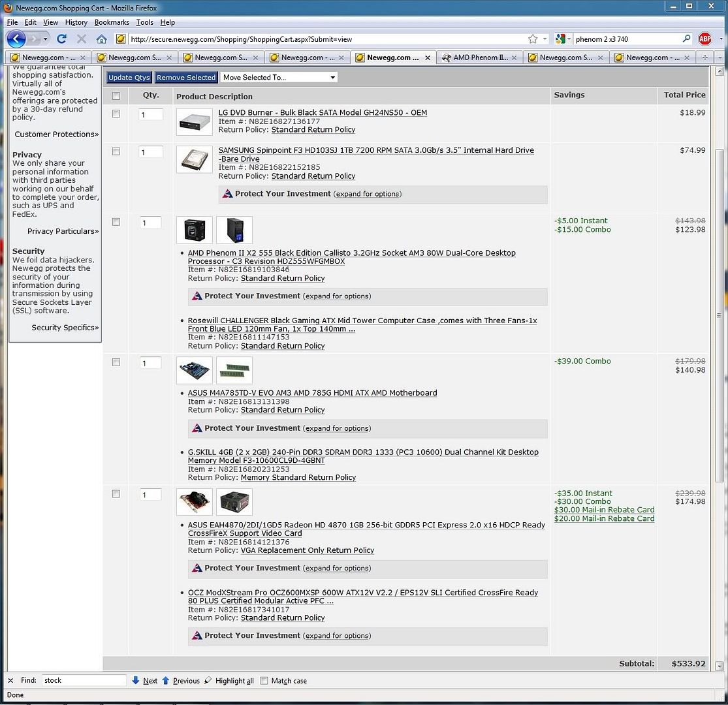Click the site identity icon in the address bar
The height and width of the screenshot is (705, 728).
121,39
